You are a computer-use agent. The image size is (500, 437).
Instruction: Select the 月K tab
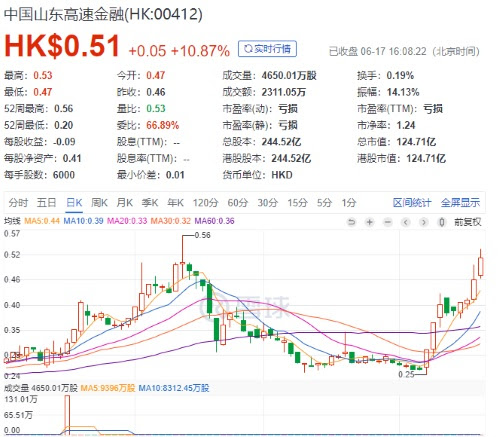tap(125, 202)
